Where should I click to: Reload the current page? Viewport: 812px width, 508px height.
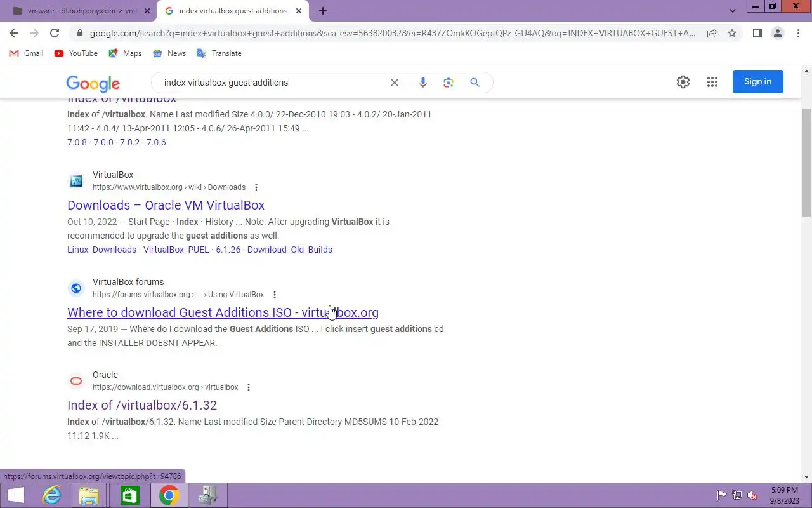pyautogui.click(x=55, y=33)
